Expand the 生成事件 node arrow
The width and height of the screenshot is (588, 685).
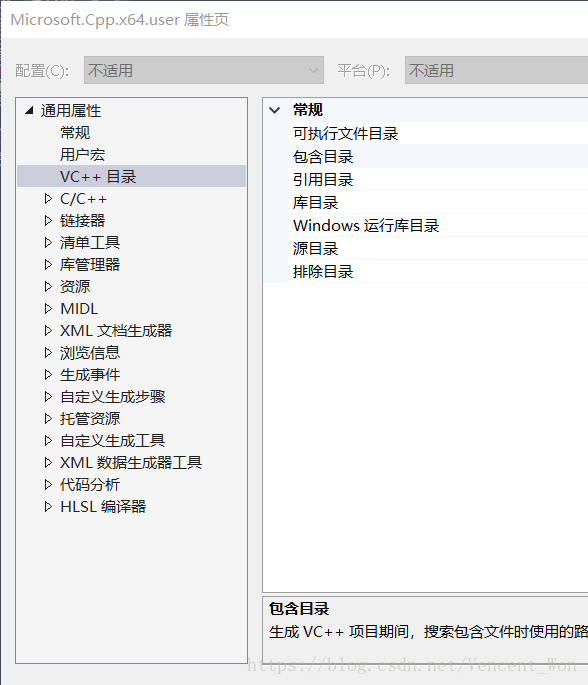[48, 374]
